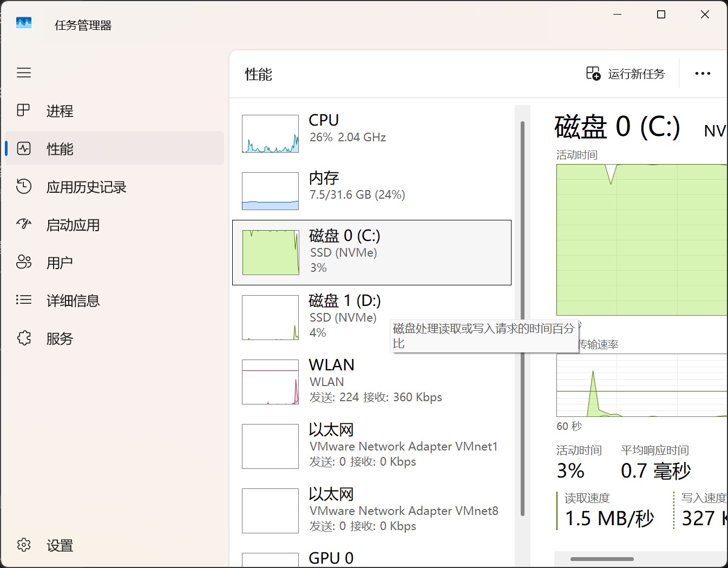Click the 启动应用 gauge icon
This screenshot has height=568, width=728.
[24, 224]
